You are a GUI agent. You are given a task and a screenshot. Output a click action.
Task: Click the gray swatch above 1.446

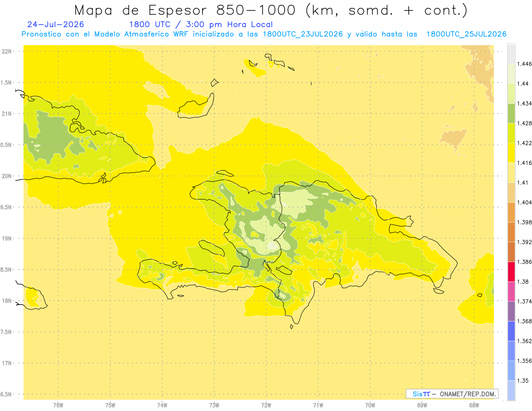(x=511, y=54)
